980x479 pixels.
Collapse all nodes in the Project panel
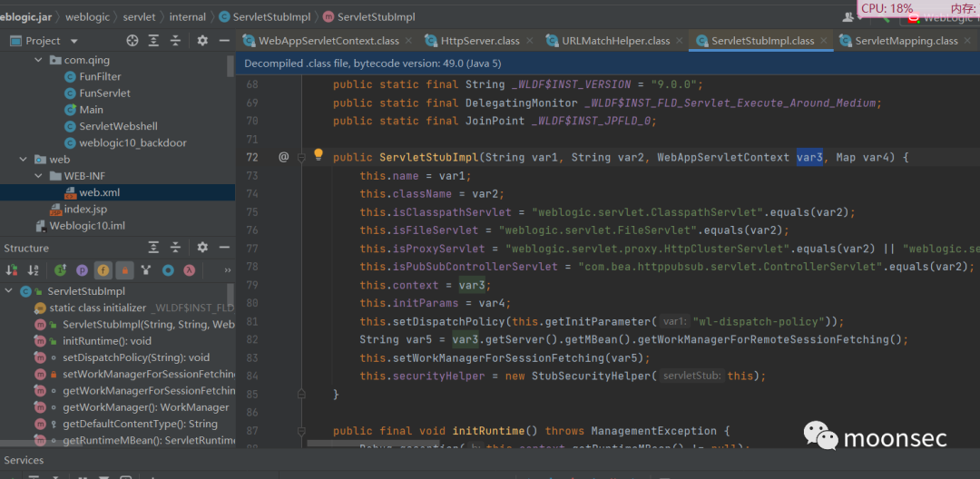[x=176, y=41]
